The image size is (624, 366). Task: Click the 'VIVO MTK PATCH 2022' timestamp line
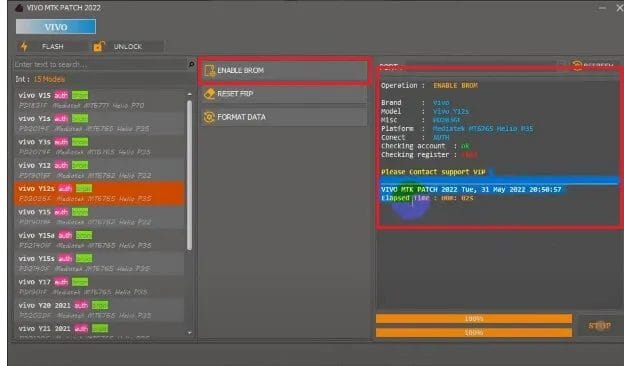(471, 189)
